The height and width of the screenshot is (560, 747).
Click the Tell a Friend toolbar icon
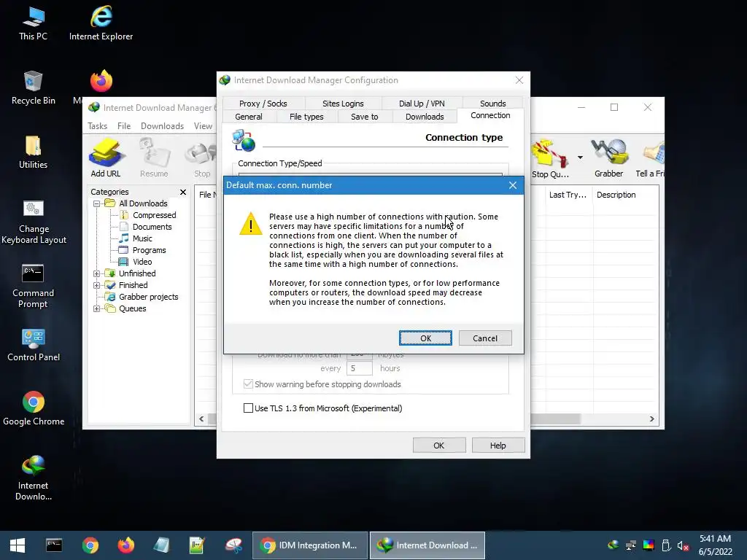point(650,158)
